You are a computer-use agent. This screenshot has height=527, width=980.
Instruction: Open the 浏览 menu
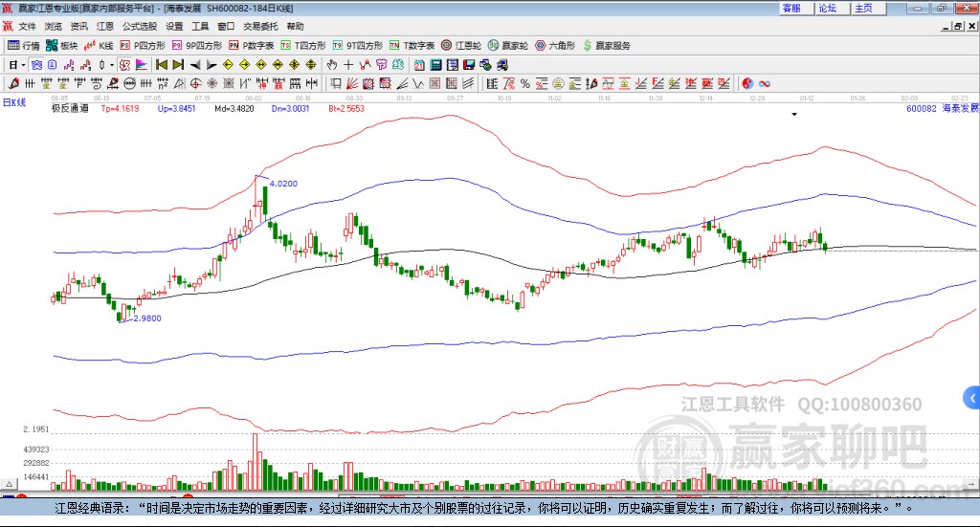54,26
